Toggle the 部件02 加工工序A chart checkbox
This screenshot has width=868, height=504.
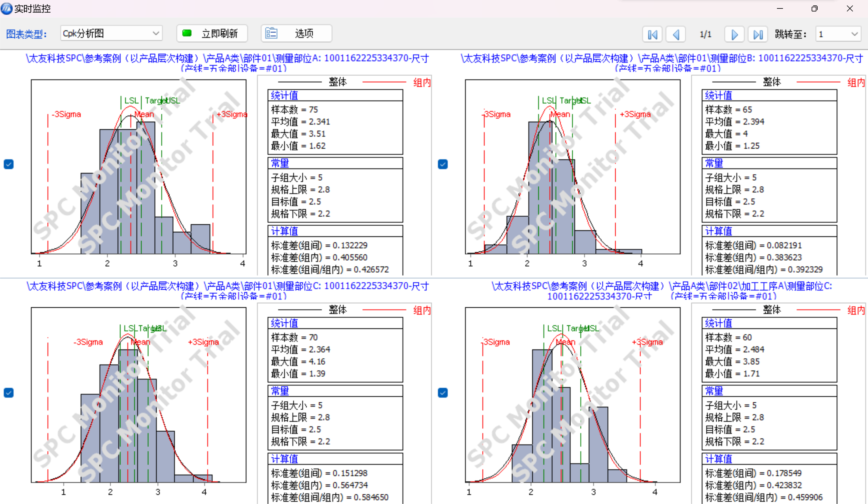click(x=443, y=393)
